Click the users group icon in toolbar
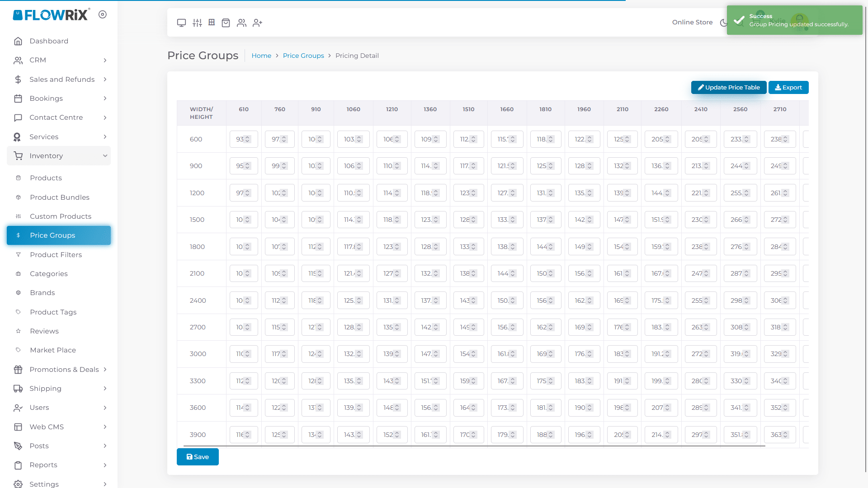 pos(242,23)
